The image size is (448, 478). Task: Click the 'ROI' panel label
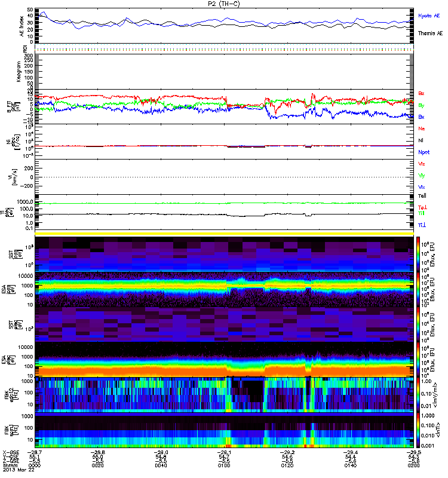25,49
